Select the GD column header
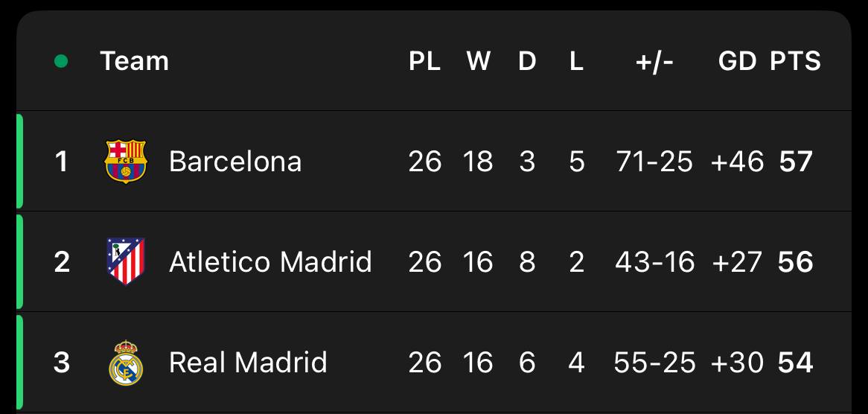This screenshot has height=414, width=868. [738, 61]
